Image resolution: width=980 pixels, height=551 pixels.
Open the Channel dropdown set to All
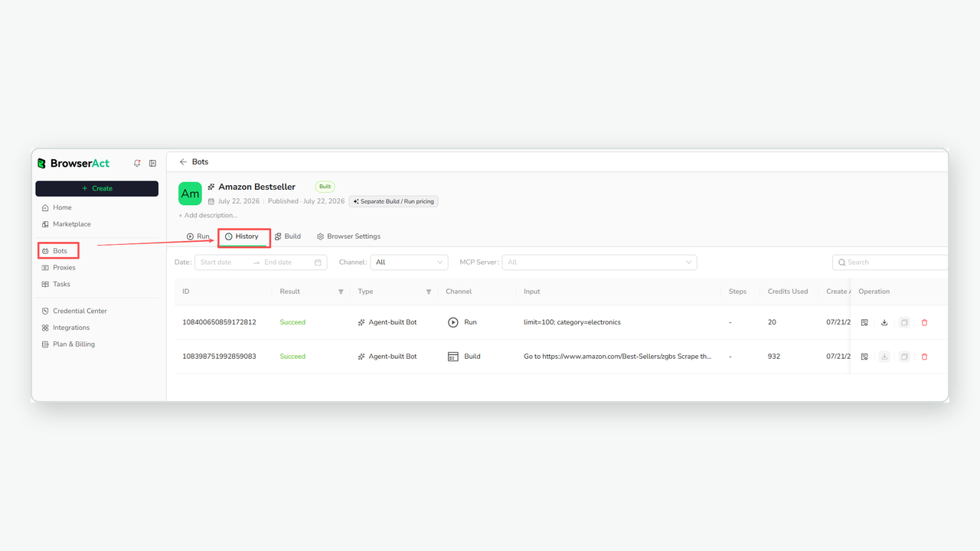click(x=409, y=262)
